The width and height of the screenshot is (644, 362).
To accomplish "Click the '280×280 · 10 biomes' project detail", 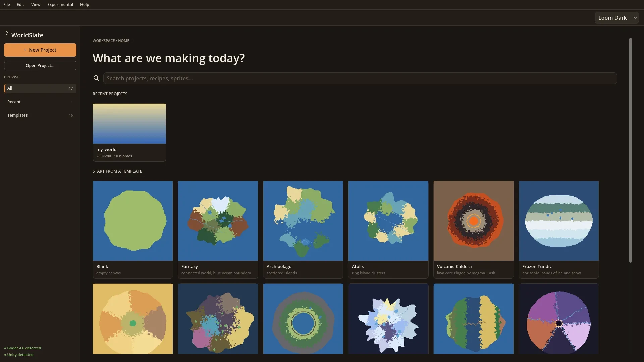I will [114, 156].
